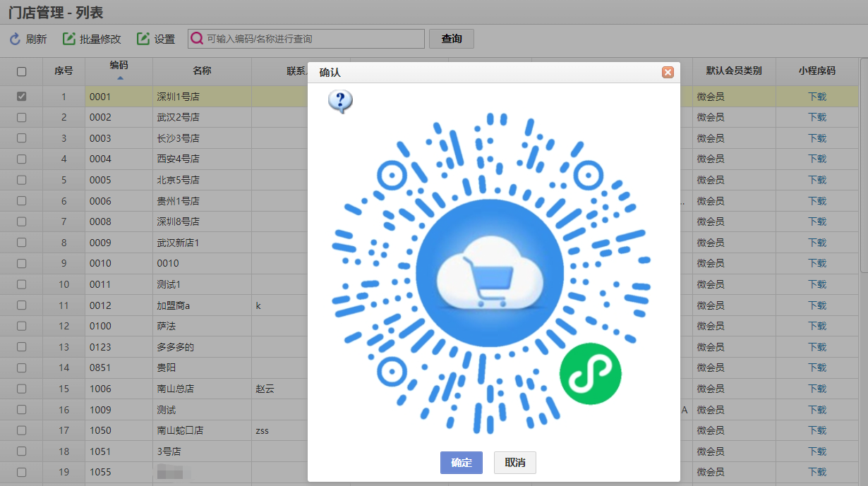Uncheck the checkbox for 深圳1号店
Viewport: 868px width, 486px height.
point(21,97)
